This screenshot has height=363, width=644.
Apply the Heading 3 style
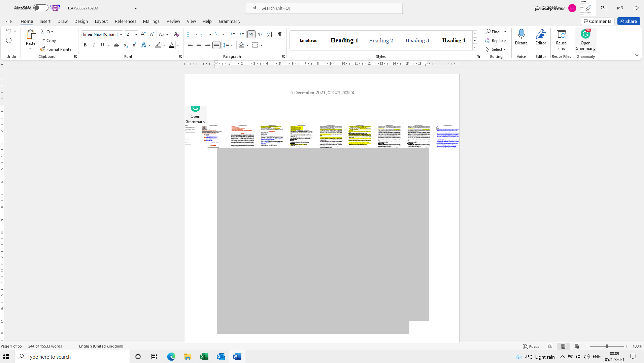click(417, 40)
